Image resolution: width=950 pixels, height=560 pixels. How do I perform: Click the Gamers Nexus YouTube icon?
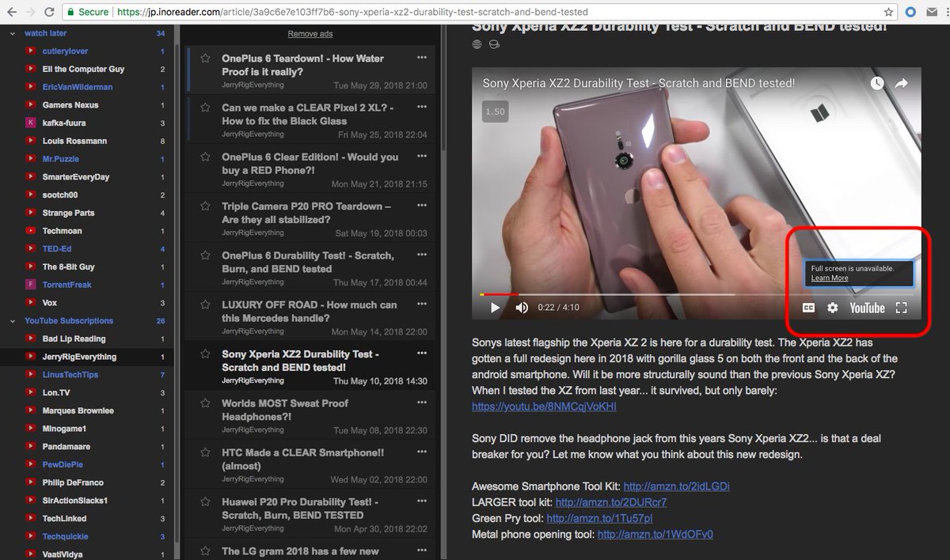coord(30,105)
